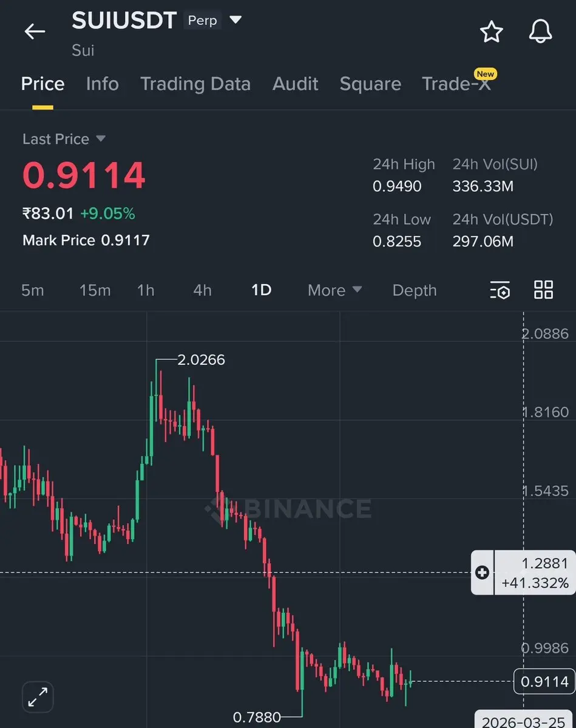Tap the 24h Vol(SUI) value 336.33M

pyautogui.click(x=483, y=186)
